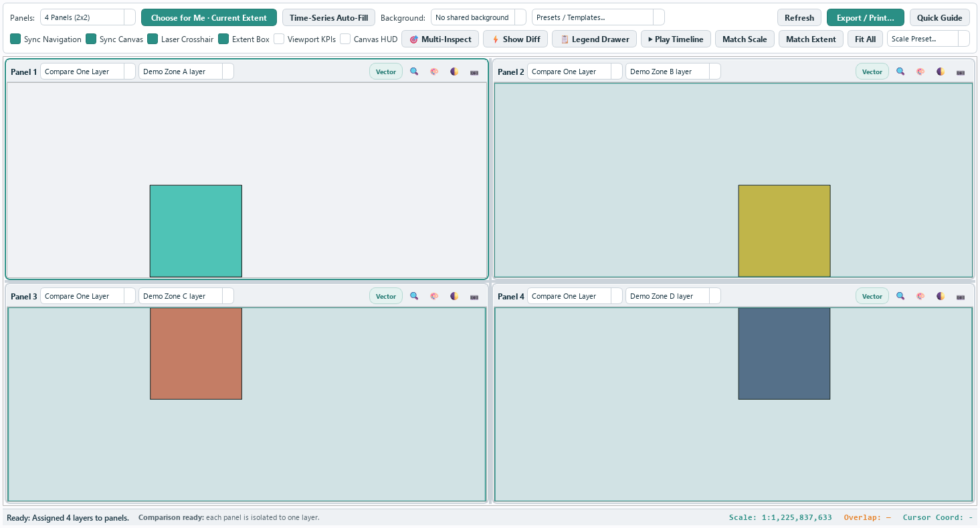The height and width of the screenshot is (528, 980).
Task: Click the camera snapshot icon in Panel 1
Action: 474,72
